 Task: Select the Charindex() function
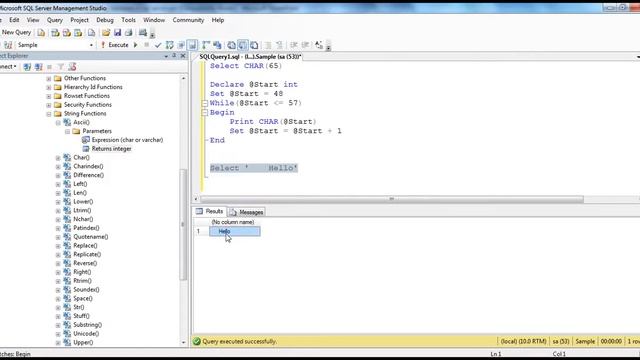pos(88,166)
